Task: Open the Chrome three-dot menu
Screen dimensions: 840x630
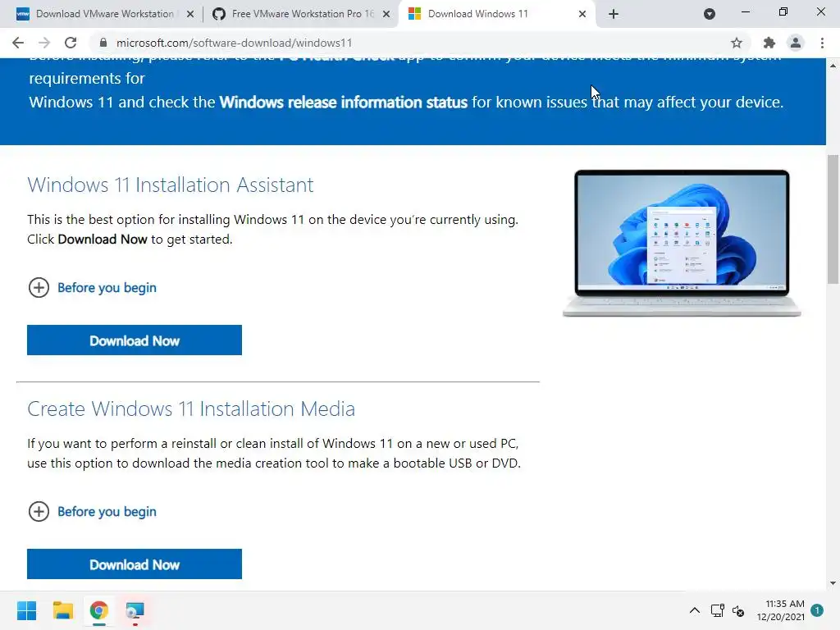Action: point(822,43)
